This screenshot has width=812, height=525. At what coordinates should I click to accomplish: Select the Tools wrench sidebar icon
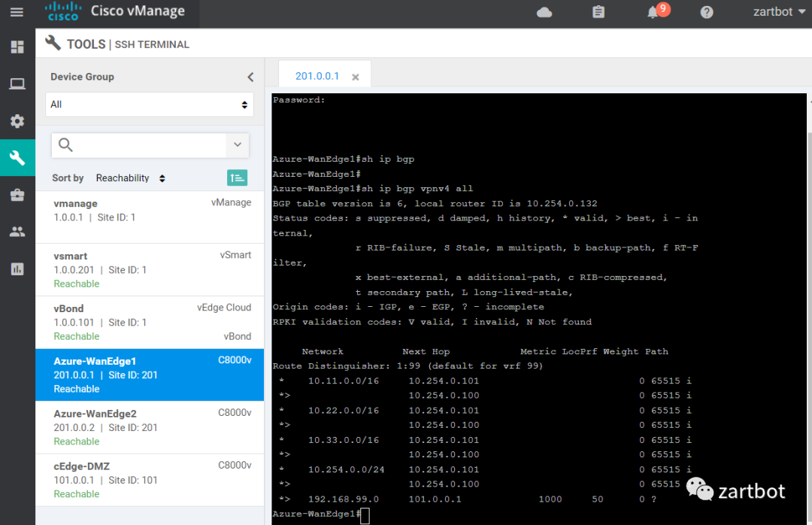click(x=17, y=158)
